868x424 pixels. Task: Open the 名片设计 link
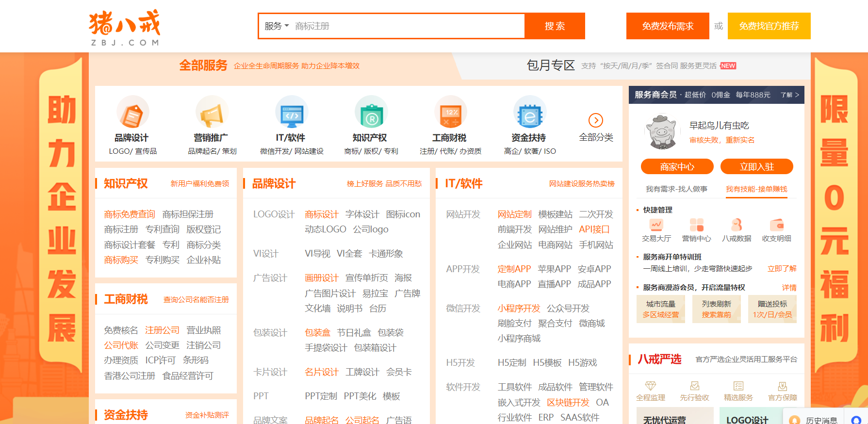(x=321, y=372)
